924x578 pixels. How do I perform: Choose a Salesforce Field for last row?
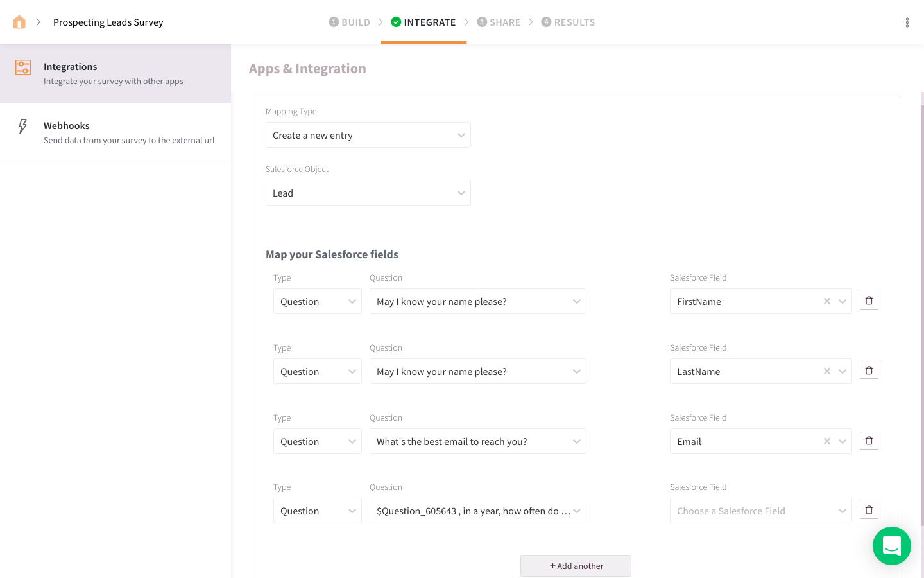click(x=760, y=511)
